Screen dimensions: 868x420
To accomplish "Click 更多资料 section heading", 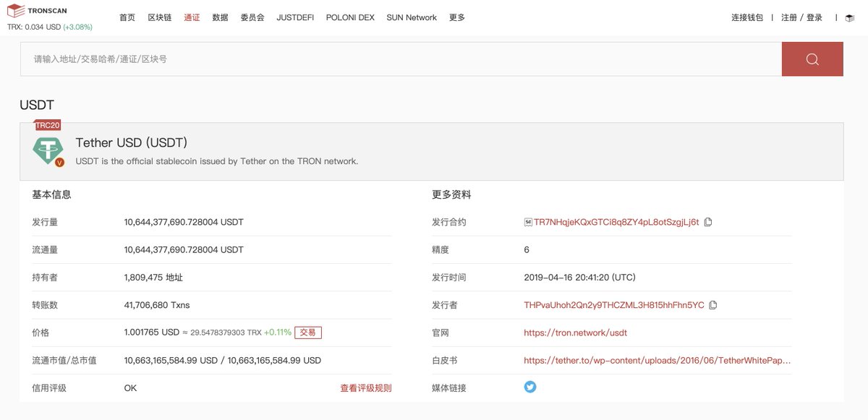I will (x=451, y=194).
